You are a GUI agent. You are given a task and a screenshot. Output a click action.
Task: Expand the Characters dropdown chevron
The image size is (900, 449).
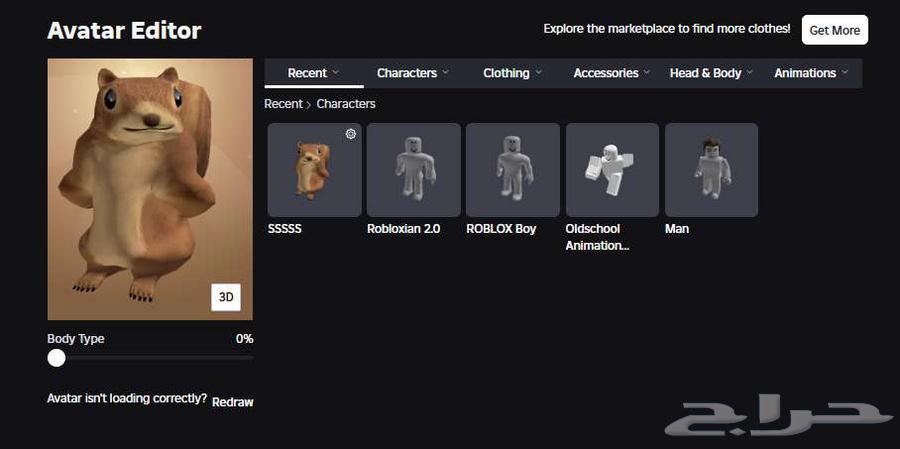[445, 72]
